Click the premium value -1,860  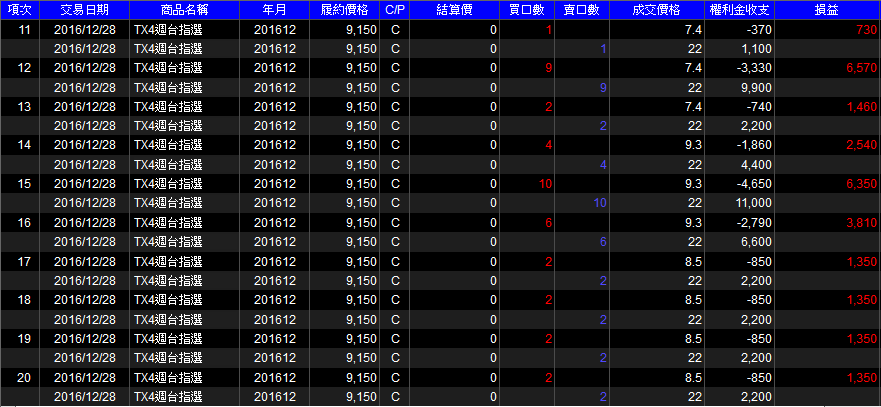pos(755,145)
